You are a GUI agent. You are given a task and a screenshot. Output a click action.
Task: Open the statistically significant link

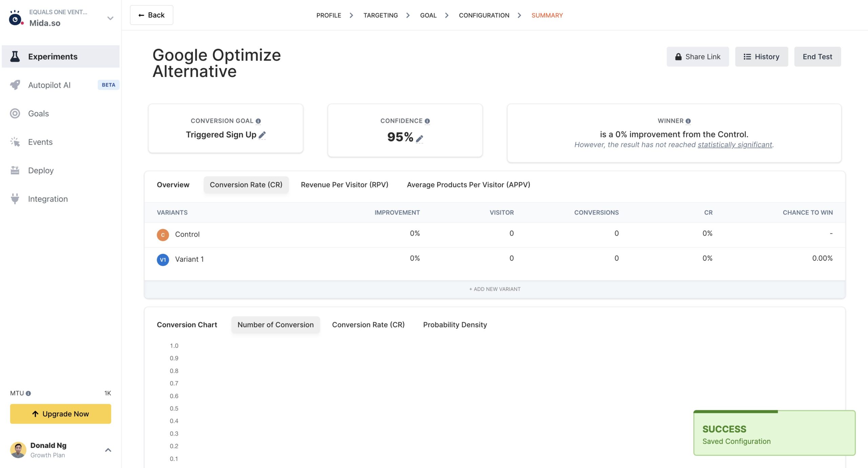[x=735, y=145]
